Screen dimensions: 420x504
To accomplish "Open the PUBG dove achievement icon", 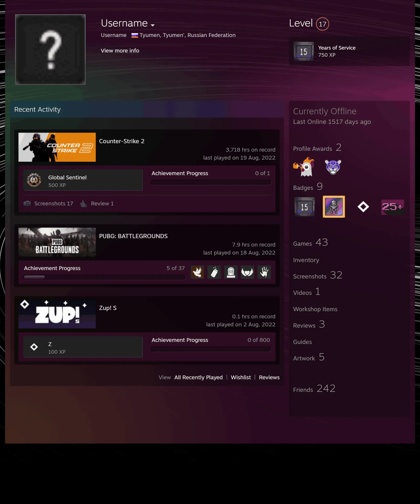I will tap(197, 272).
